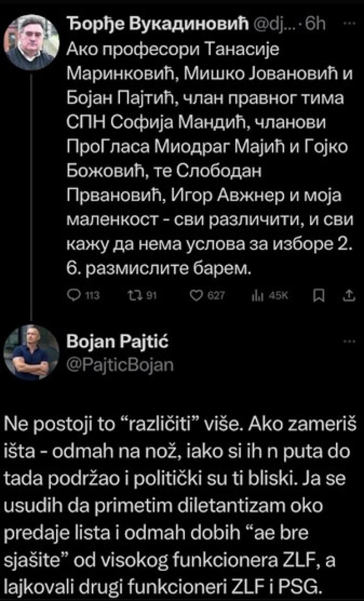Image resolution: width=364 pixels, height=601 pixels.
Task: Share the tweet via the upload arrow icon
Action: pyautogui.click(x=349, y=296)
